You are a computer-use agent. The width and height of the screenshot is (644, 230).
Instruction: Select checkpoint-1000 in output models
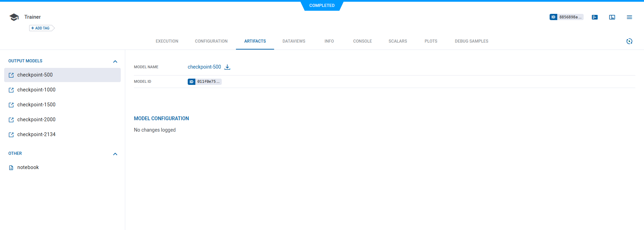point(36,90)
